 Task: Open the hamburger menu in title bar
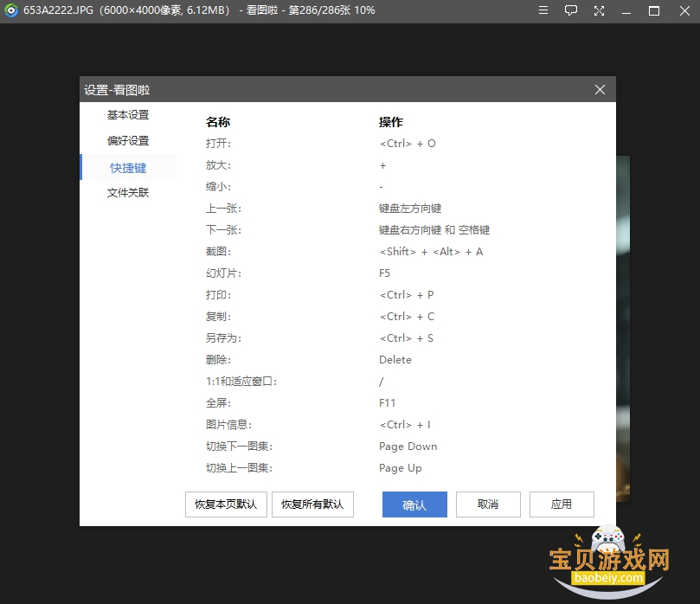tap(543, 10)
